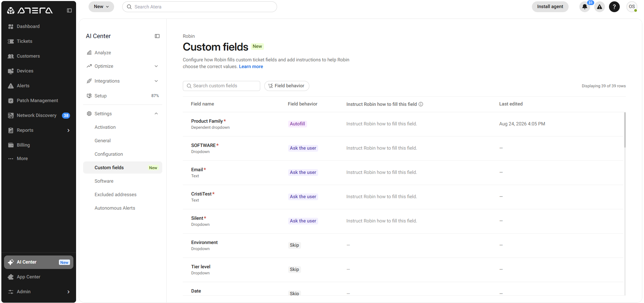Select Custom fields in Settings

click(x=123, y=168)
